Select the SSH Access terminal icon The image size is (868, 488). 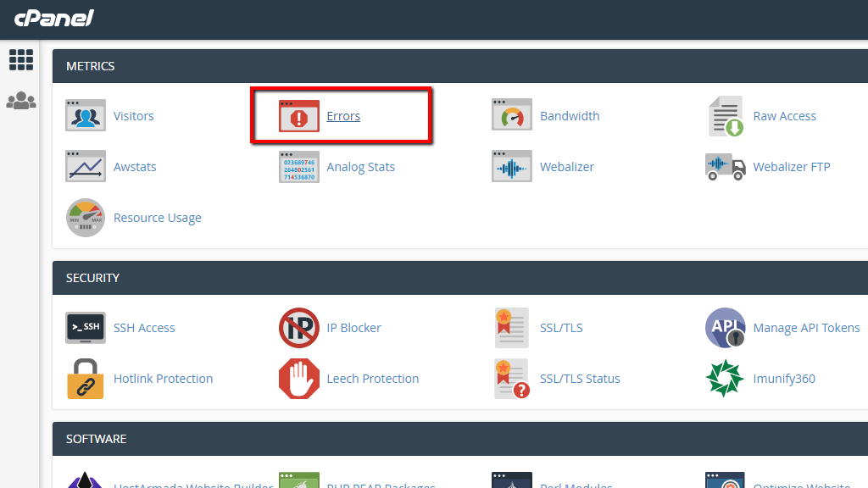tap(85, 327)
